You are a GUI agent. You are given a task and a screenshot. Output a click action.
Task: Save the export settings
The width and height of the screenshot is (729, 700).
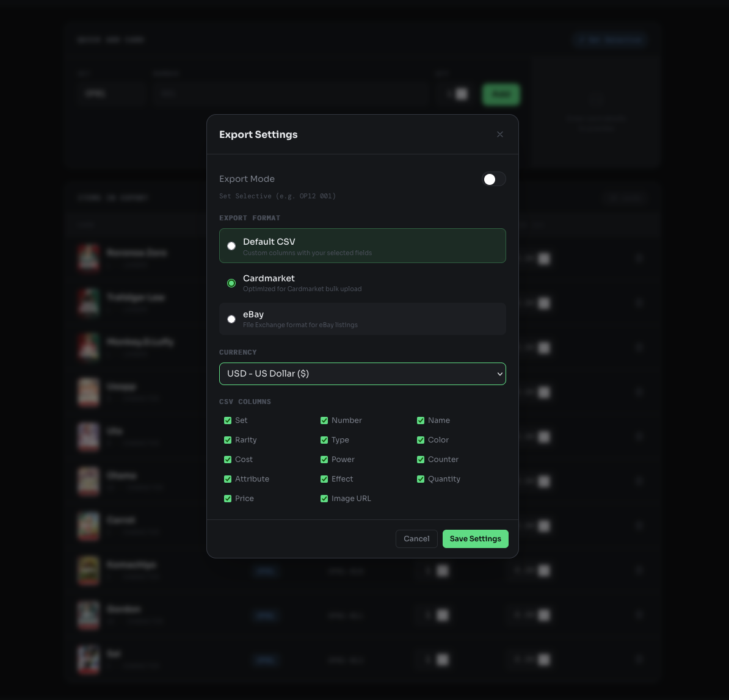pos(475,539)
